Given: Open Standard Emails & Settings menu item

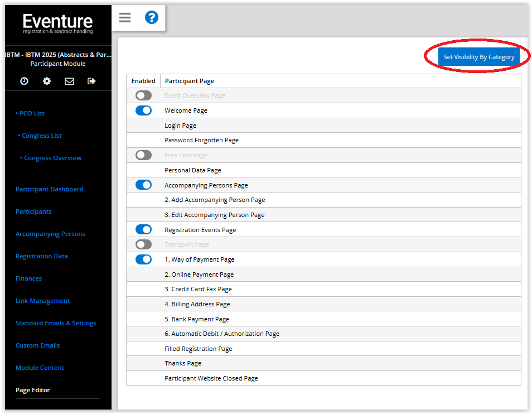Looking at the screenshot, I should point(56,323).
